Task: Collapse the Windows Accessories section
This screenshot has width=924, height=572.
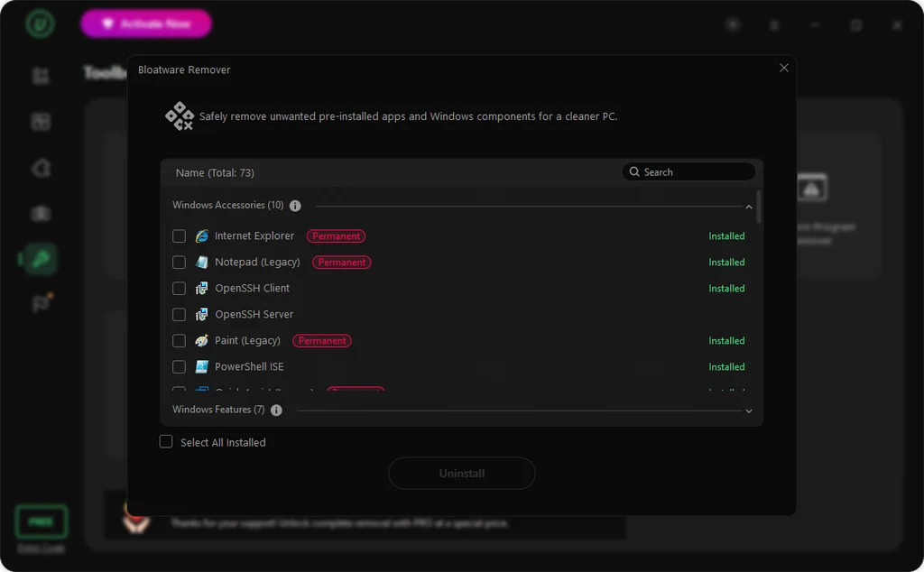Action: 748,207
